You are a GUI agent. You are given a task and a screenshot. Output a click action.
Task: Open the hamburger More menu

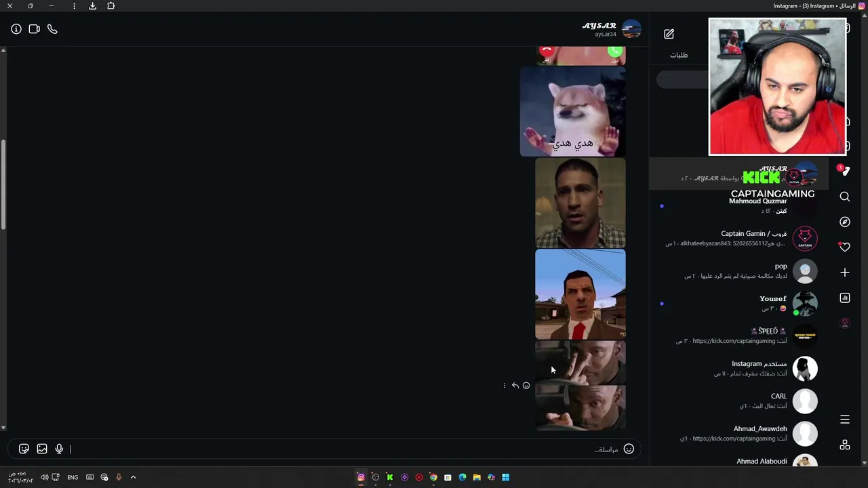point(845,420)
